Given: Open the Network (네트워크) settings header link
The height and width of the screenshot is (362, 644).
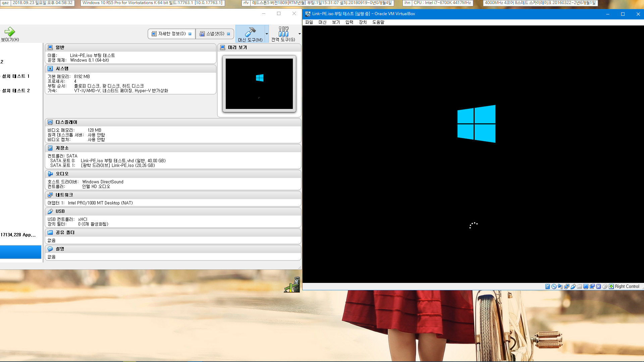Looking at the screenshot, I should click(64, 195).
